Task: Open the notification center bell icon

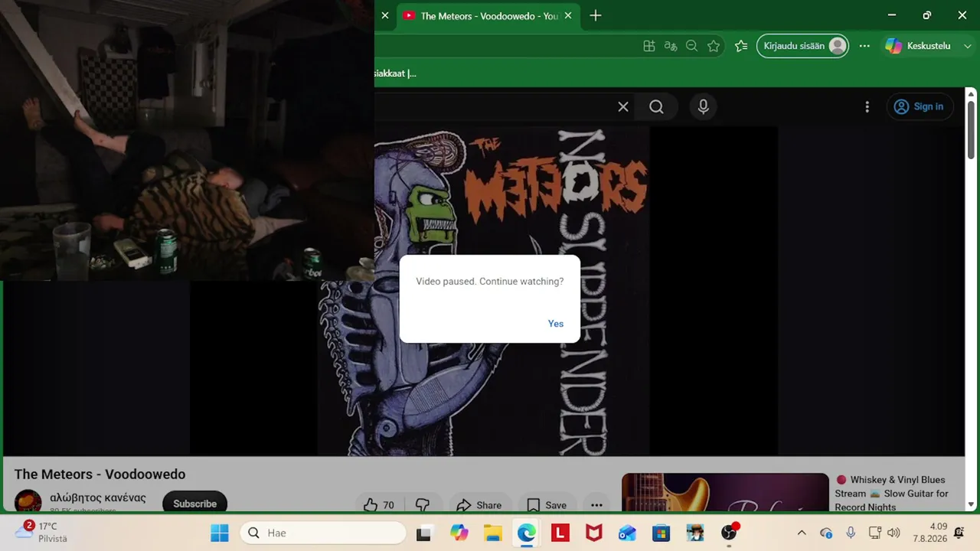Action: [x=959, y=533]
